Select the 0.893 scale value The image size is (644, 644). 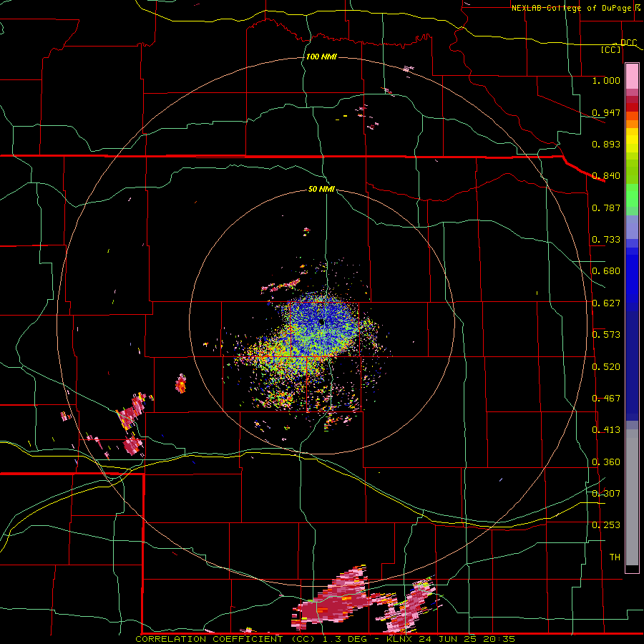(x=606, y=144)
